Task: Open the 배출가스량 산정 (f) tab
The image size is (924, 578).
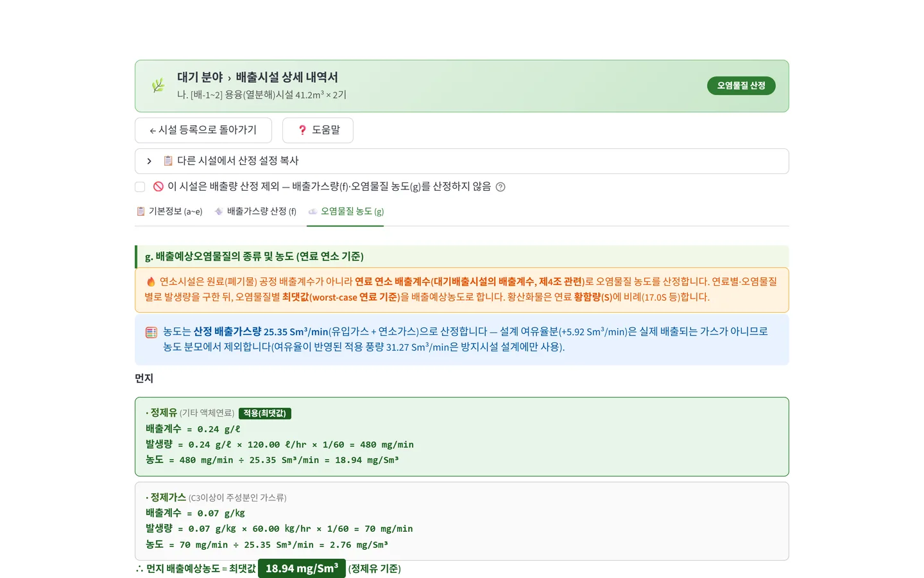Action: (x=255, y=211)
